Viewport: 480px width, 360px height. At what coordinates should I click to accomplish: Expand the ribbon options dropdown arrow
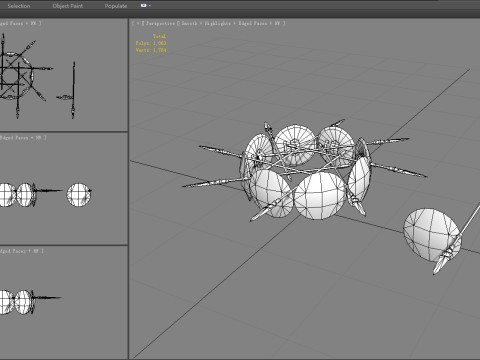pyautogui.click(x=150, y=6)
